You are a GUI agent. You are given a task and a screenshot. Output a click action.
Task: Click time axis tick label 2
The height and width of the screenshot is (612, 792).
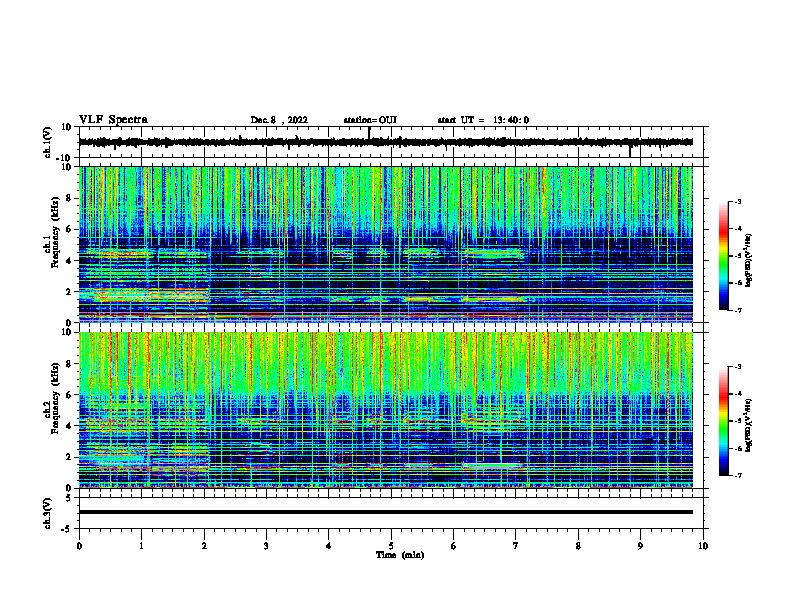coord(204,546)
